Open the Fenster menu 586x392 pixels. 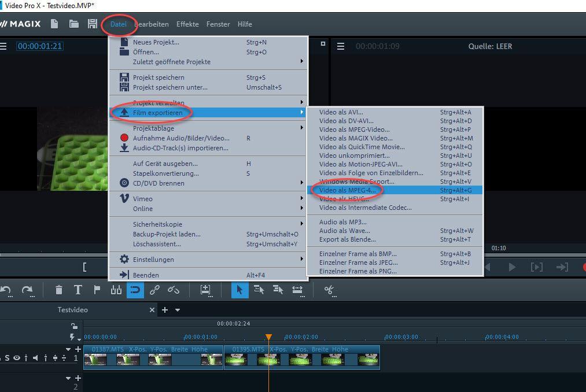(x=218, y=24)
